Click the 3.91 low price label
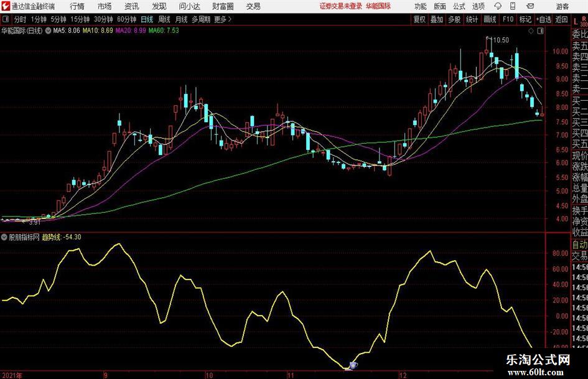588x379 pixels. (34, 222)
